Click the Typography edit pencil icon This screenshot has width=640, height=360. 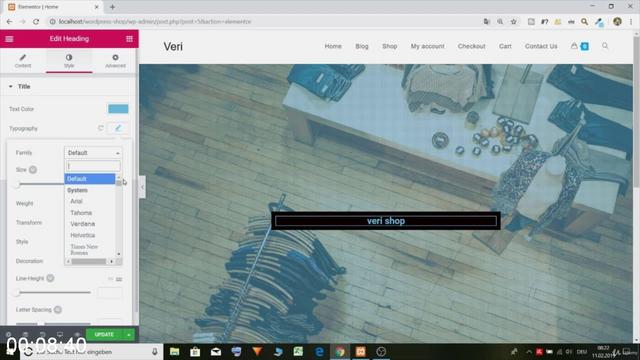118,128
